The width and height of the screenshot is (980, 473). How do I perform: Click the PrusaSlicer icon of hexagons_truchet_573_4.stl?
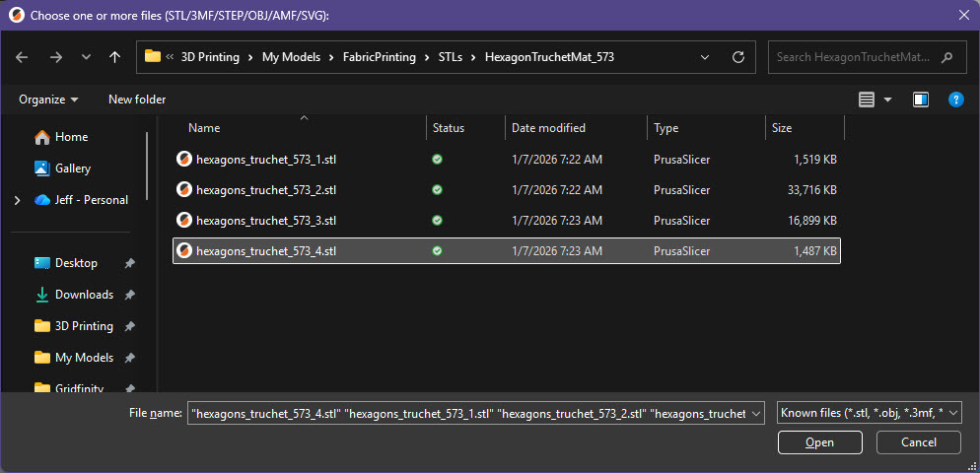point(183,250)
